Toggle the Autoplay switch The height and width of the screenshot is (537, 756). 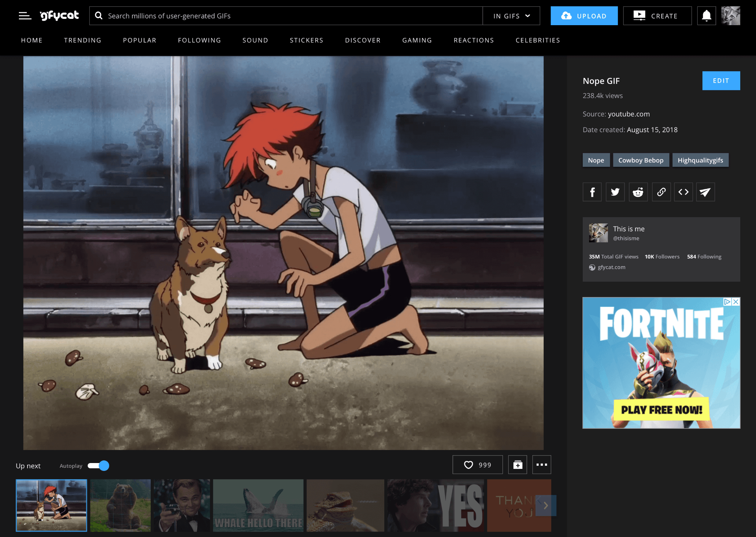[x=98, y=466]
